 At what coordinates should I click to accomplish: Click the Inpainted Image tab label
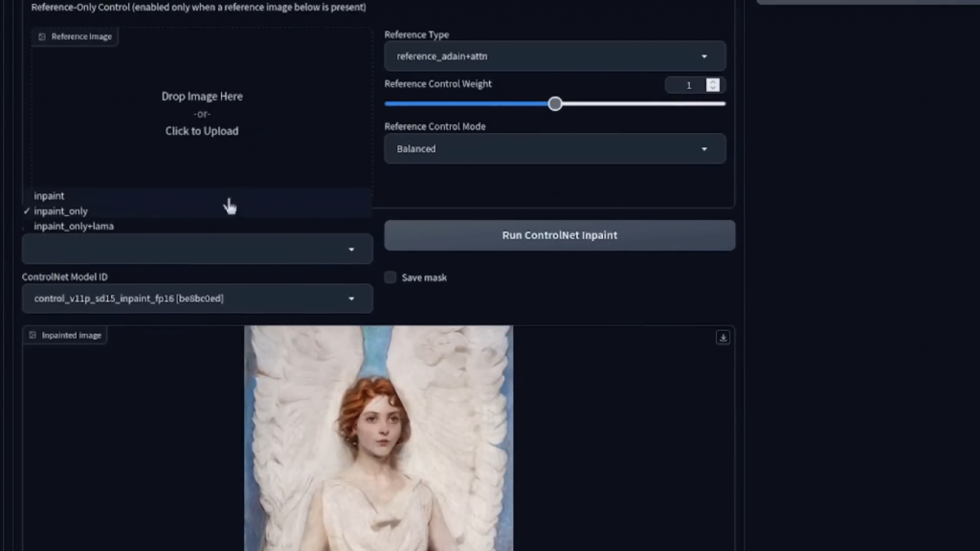click(72, 336)
